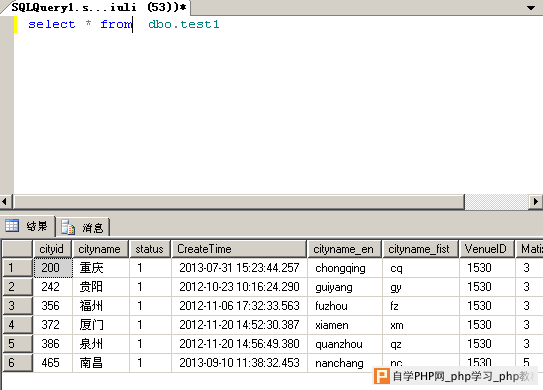Image resolution: width=543 pixels, height=390 pixels.
Task: Click the select-all corner cell of results grid
Action: pos(17,249)
